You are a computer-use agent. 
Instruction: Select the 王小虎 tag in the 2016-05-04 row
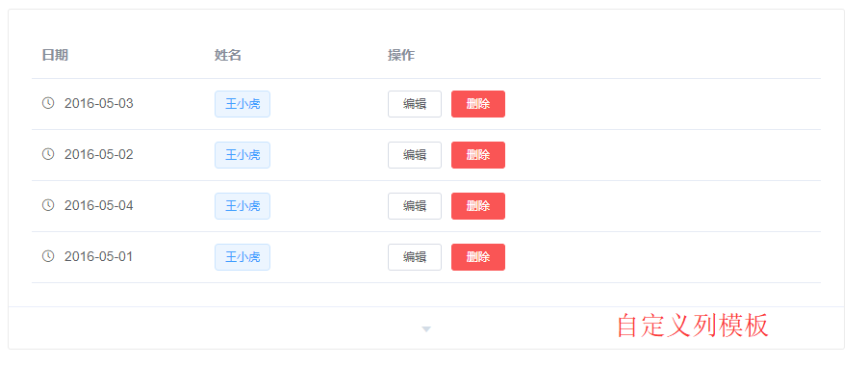(x=243, y=206)
